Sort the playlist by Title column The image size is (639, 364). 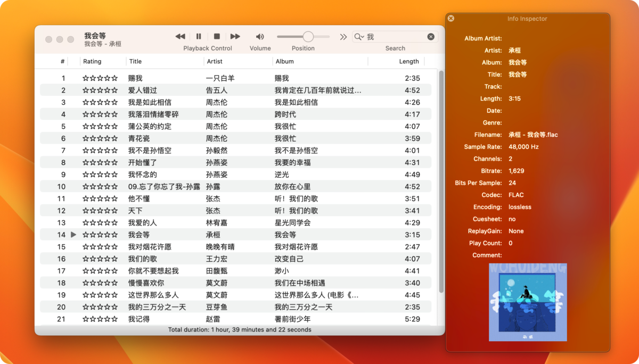pos(135,61)
